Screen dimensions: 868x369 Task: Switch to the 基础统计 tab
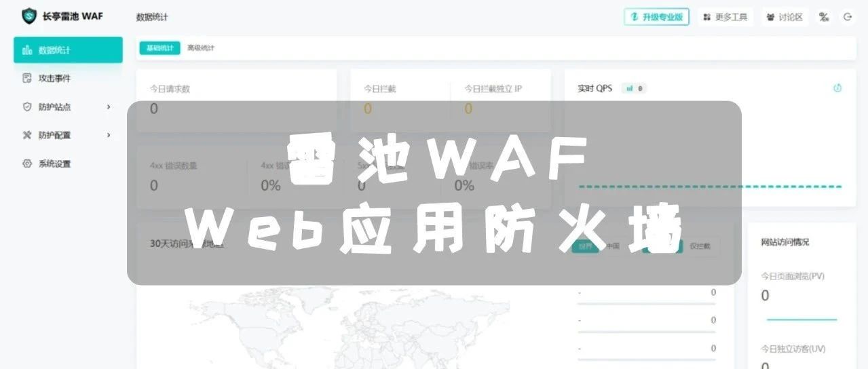point(160,48)
